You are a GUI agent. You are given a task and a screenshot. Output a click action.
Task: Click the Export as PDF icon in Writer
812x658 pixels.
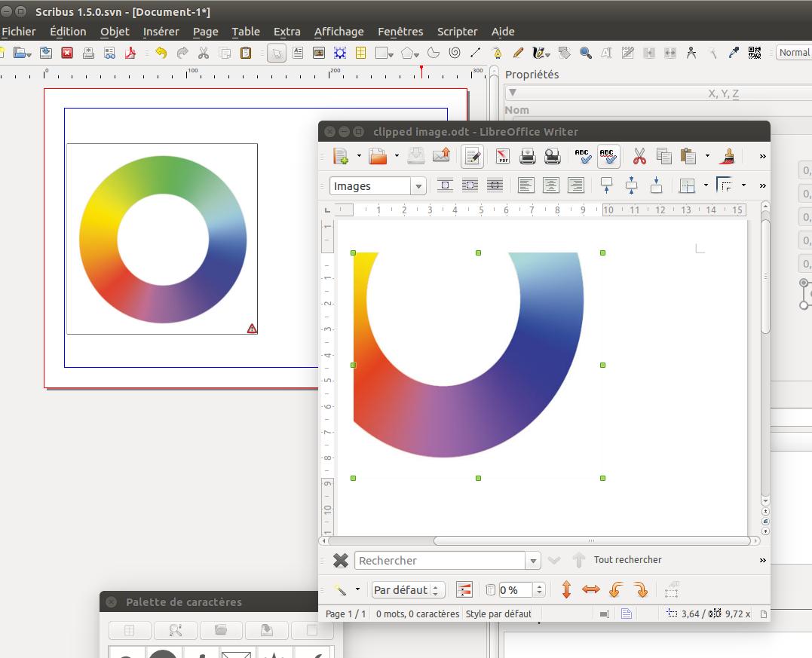(503, 156)
